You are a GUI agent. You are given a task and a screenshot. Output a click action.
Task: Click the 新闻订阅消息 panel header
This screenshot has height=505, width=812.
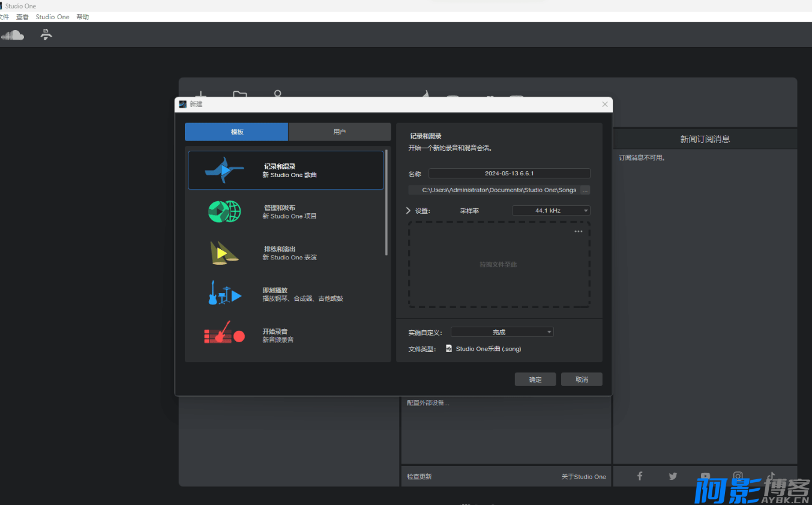[705, 139]
